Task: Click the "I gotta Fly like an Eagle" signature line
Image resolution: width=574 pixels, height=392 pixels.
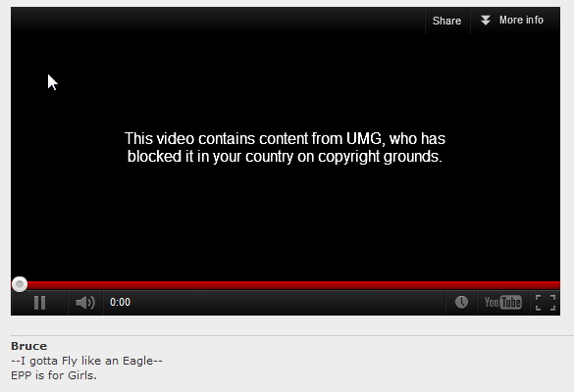Action: pos(86,361)
